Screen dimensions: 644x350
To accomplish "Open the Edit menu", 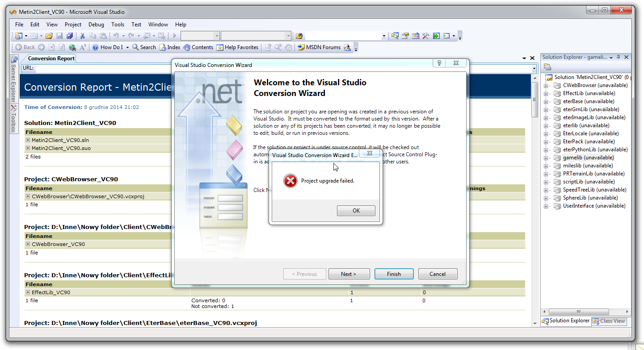I will (35, 25).
